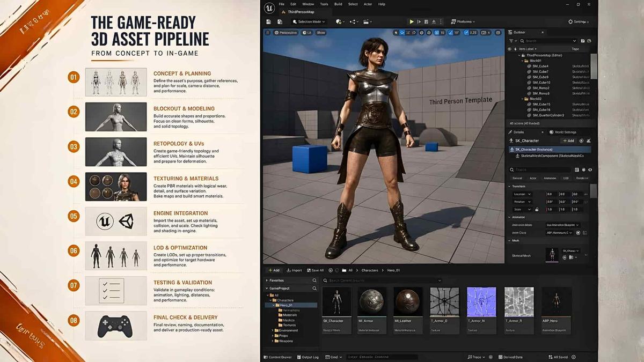Open the Blueprints dropdown icon

353,22
